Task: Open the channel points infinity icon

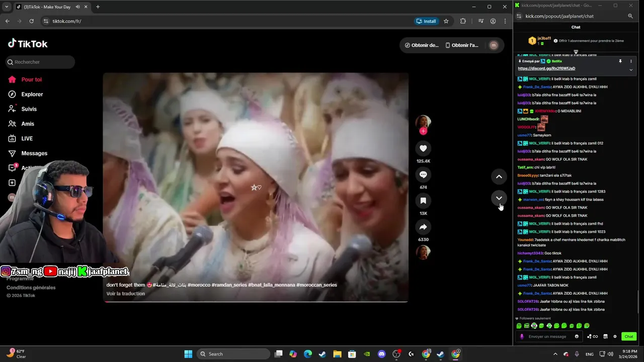Action: 593,336
